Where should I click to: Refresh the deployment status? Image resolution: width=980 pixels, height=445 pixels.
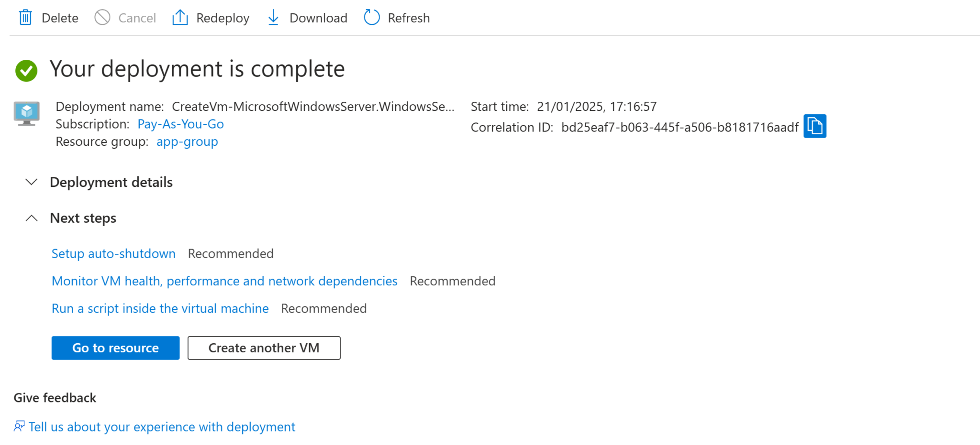click(x=397, y=18)
